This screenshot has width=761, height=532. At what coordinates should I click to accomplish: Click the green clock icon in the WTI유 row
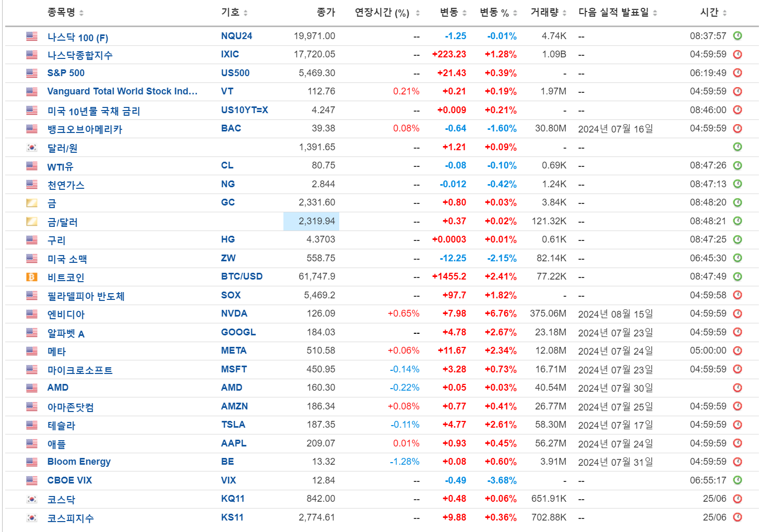738,165
